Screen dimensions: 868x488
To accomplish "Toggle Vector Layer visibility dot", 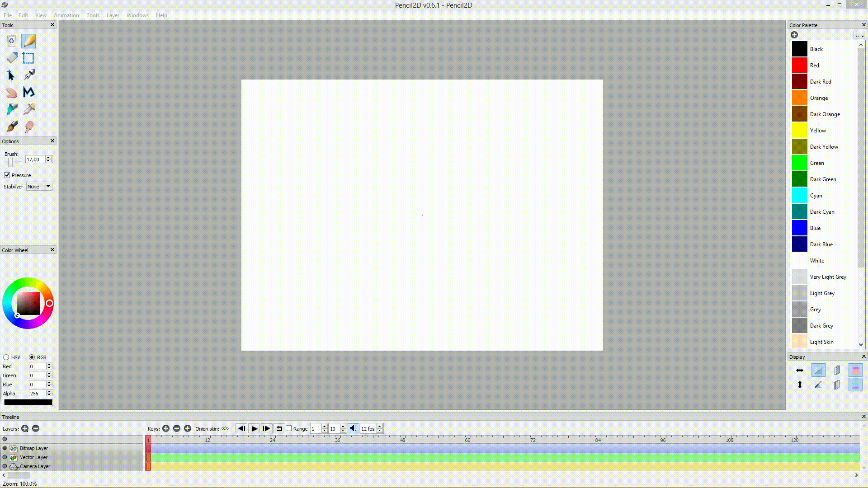I will (x=5, y=457).
